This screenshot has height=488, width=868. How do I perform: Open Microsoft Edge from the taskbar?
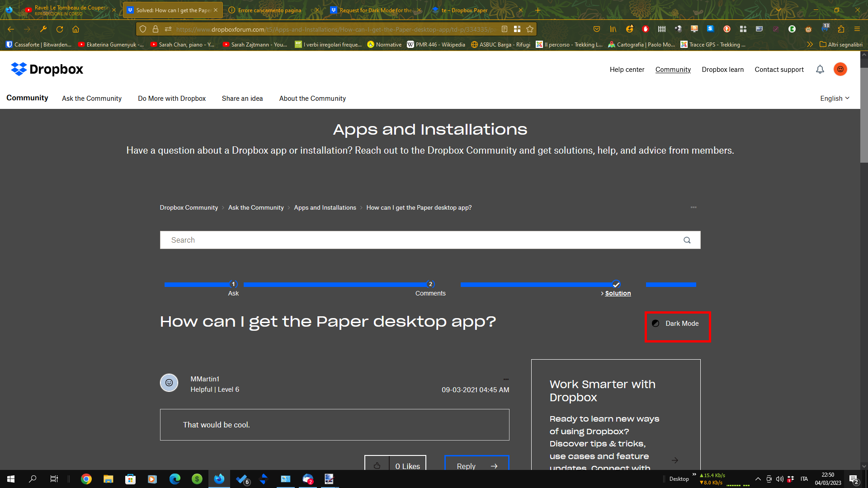175,479
